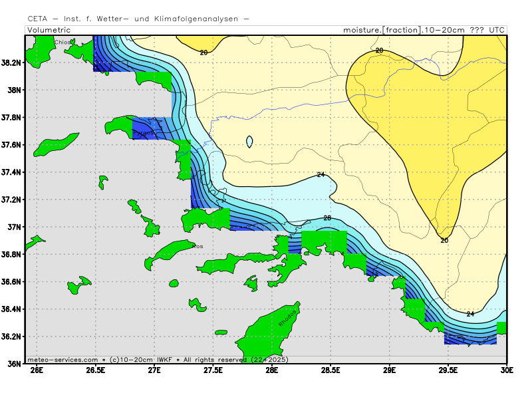Click the "Volumetric" header text

(x=49, y=30)
